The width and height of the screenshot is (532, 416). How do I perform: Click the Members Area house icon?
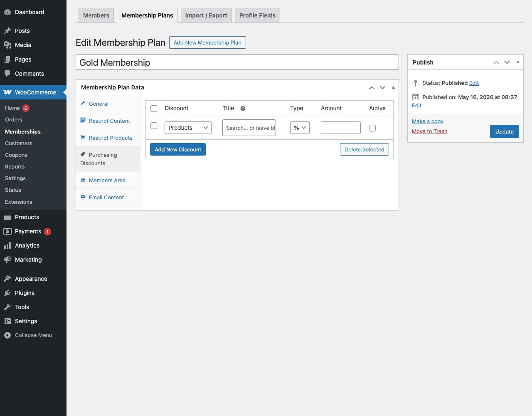[x=83, y=180]
